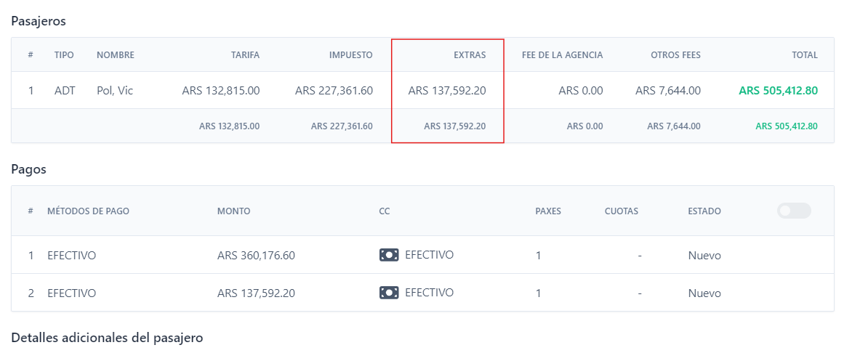Click cash icon in second payment row

point(389,293)
